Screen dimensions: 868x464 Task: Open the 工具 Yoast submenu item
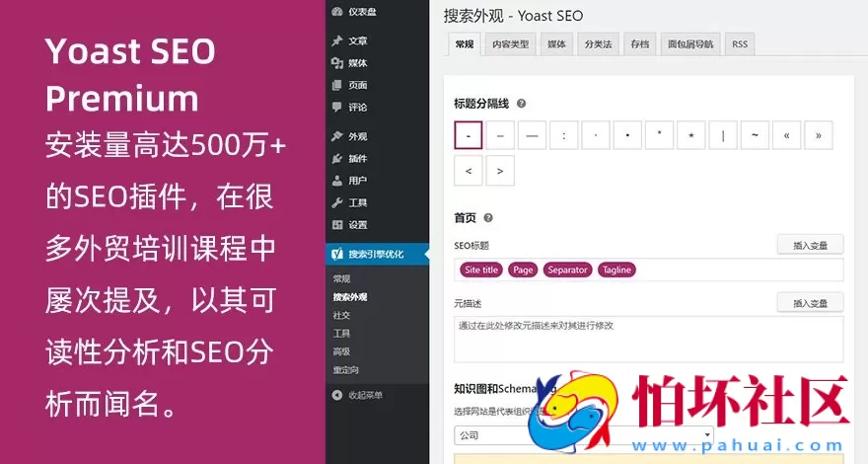[x=341, y=333]
